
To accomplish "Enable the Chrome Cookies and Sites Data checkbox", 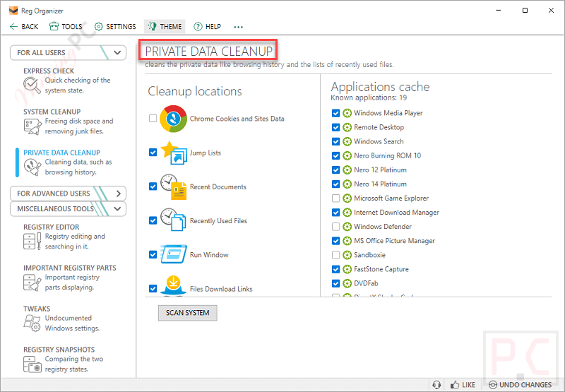I will point(153,119).
